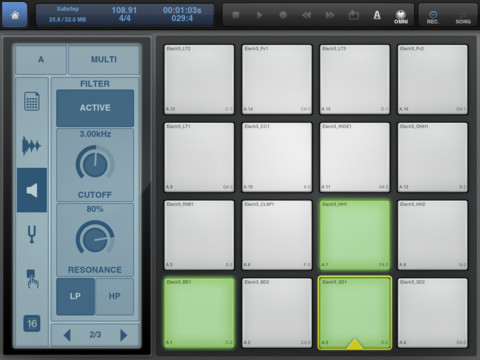Open the OMNI MIDI settings icon
The image size is (480, 360).
click(x=401, y=16)
